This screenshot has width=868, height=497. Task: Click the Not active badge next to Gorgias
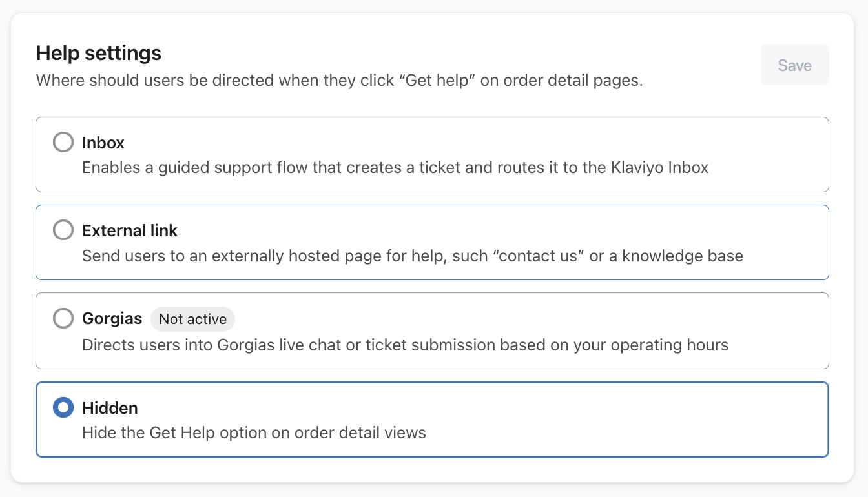click(x=192, y=319)
